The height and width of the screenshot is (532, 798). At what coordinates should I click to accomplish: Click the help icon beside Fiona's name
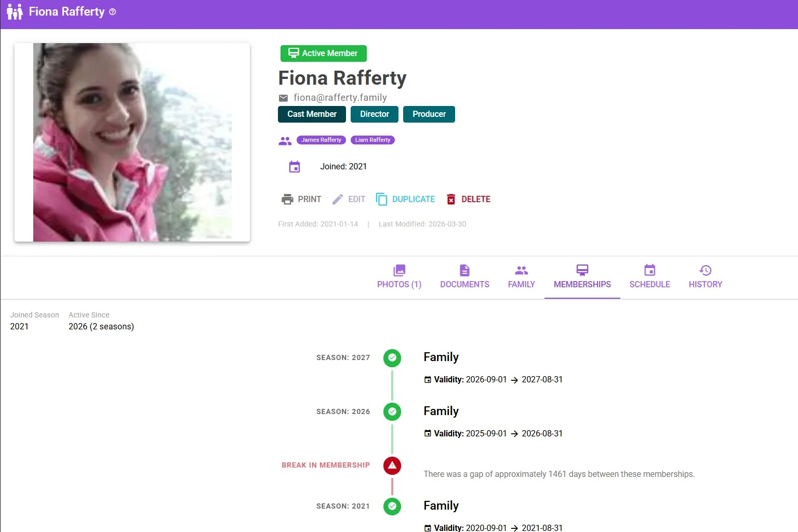tap(113, 11)
